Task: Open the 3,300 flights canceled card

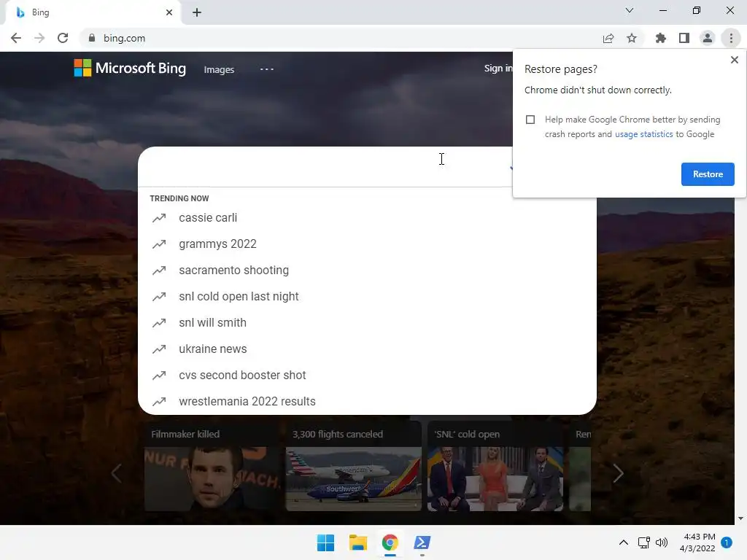Action: click(x=354, y=466)
